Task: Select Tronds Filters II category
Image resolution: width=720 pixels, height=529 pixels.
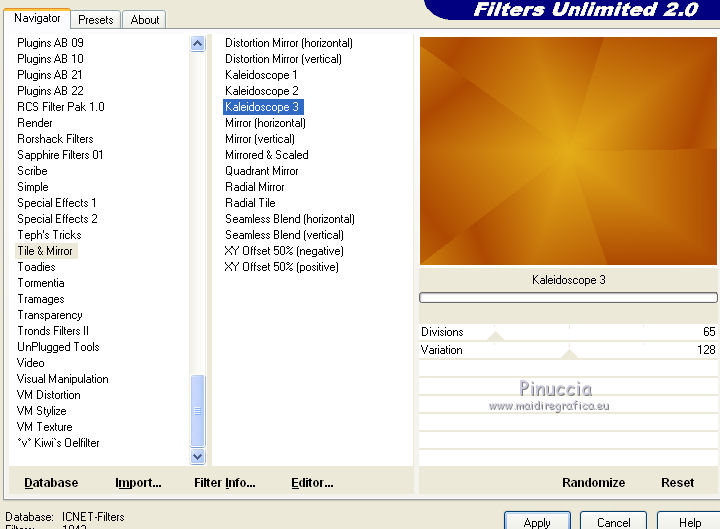Action: (x=53, y=331)
